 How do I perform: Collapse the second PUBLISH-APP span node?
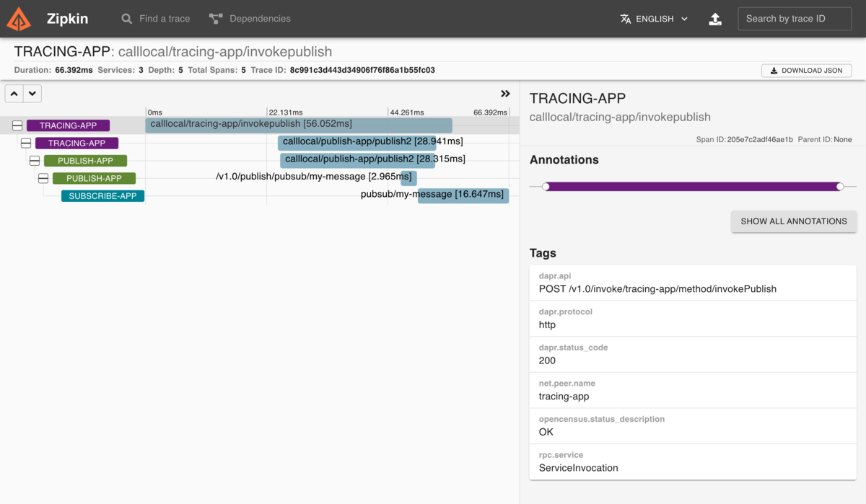tap(43, 178)
